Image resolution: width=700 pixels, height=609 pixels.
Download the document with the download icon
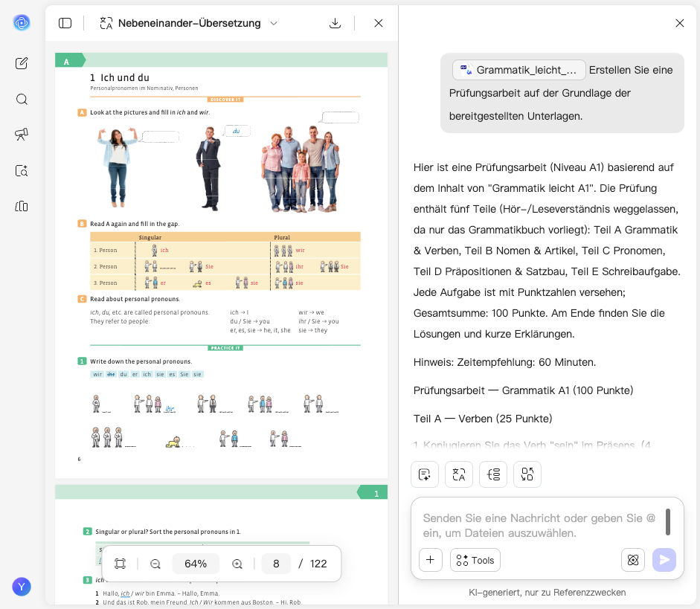[x=335, y=23]
